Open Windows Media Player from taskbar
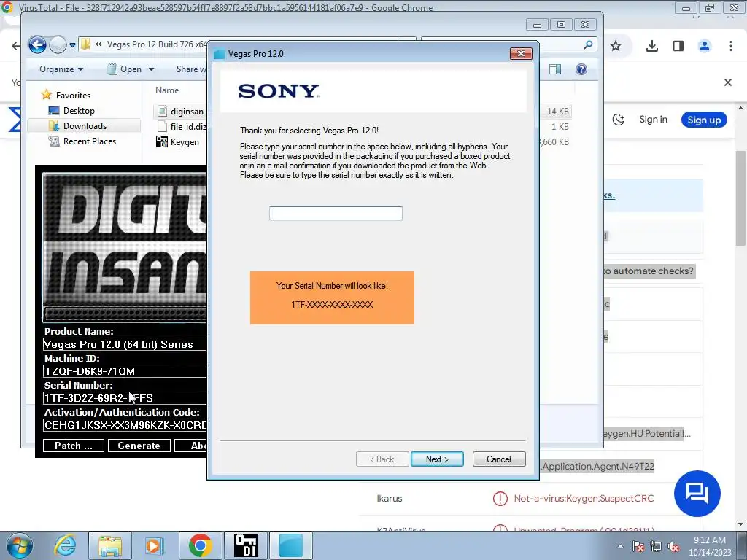 pyautogui.click(x=153, y=545)
